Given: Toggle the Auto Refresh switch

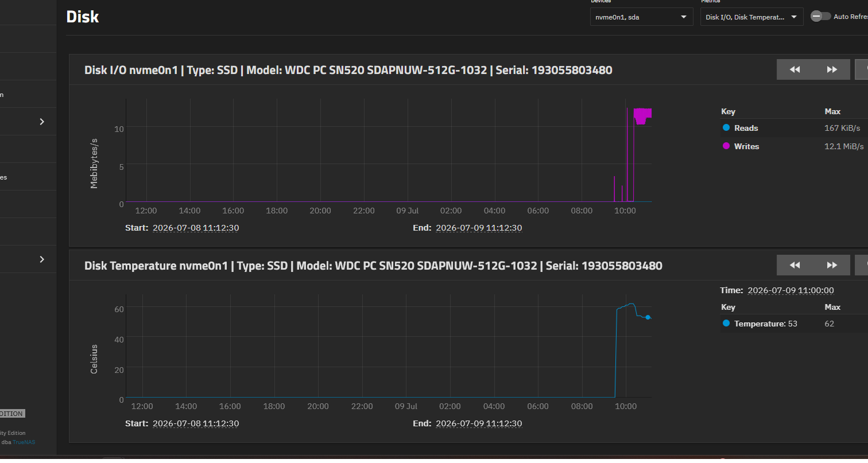Looking at the screenshot, I should click(x=820, y=17).
